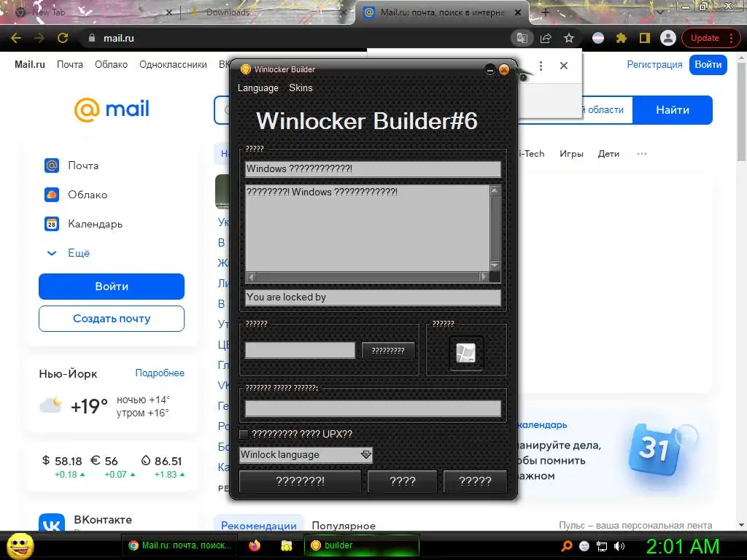Open Chrome profile avatar
This screenshot has width=747, height=560.
pos(668,38)
